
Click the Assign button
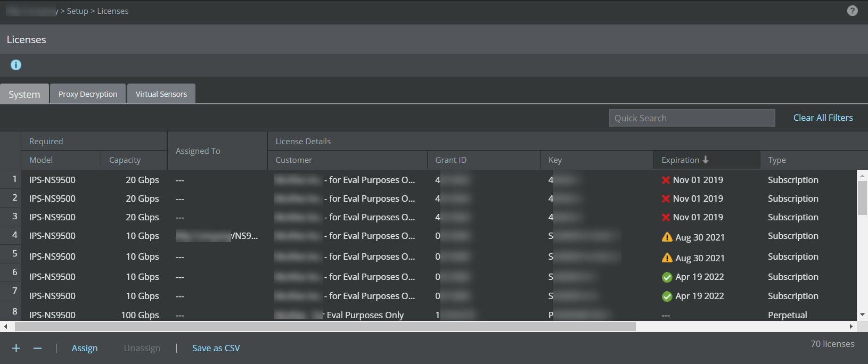click(85, 348)
